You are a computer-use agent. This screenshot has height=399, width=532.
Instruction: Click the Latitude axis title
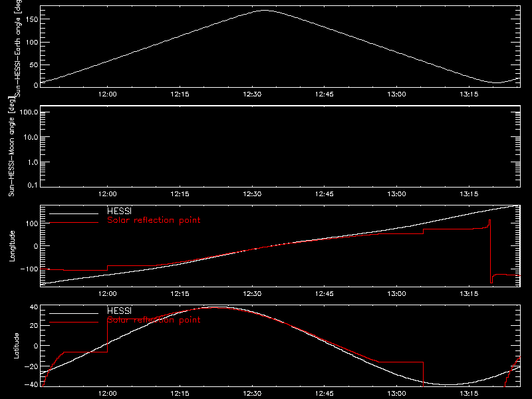[x=16, y=346]
